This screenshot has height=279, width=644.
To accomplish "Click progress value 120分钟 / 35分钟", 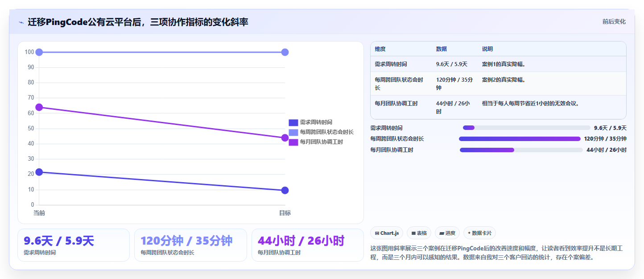I will coord(605,139).
